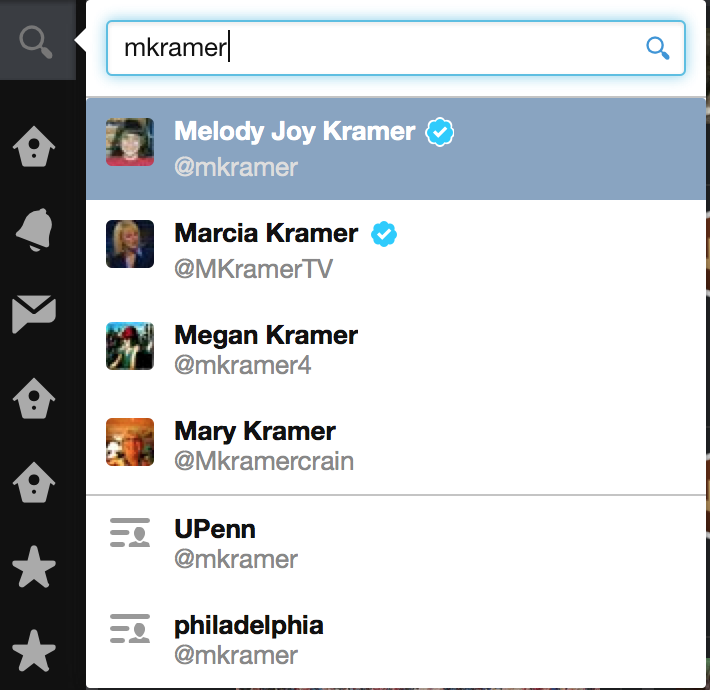Open the philadelphia list by @mkramer
The height and width of the screenshot is (690, 710).
tap(395, 639)
